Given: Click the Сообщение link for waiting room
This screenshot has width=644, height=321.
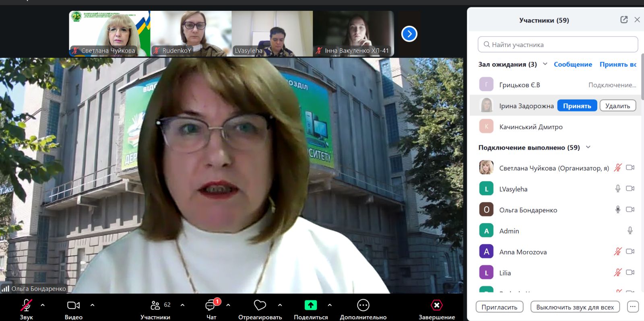Looking at the screenshot, I should click(x=573, y=64).
